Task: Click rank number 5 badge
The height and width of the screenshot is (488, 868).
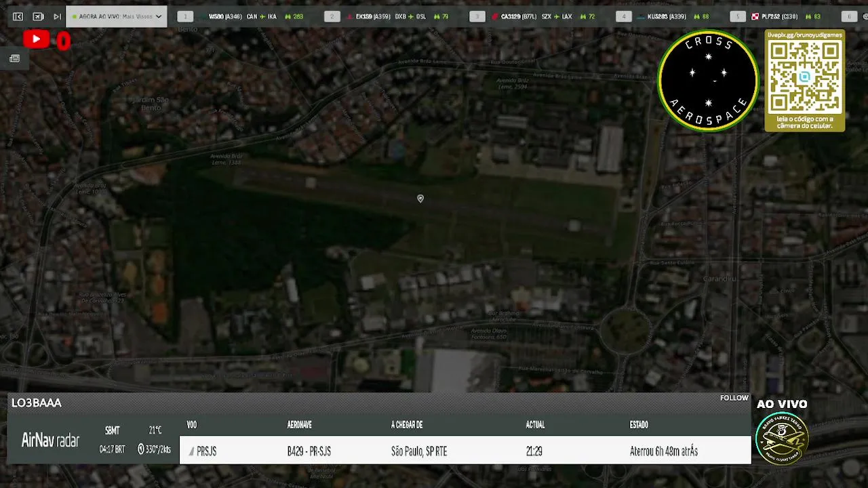Action: pos(738,16)
